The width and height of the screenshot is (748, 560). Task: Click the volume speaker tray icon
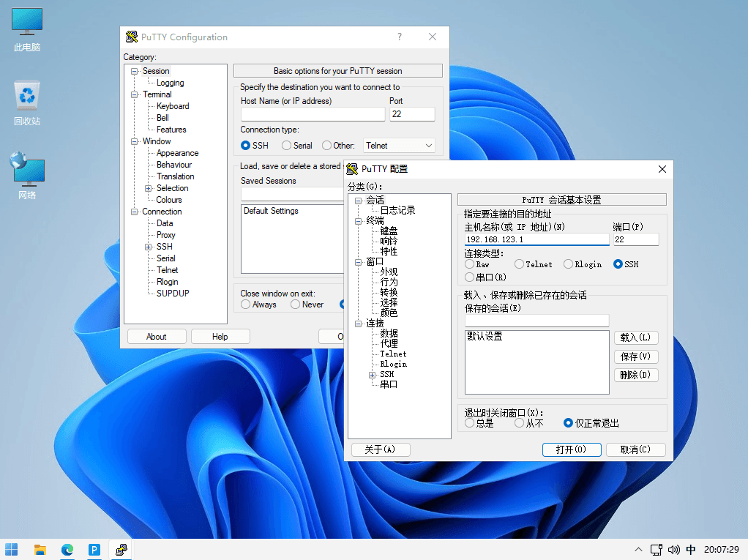pyautogui.click(x=673, y=550)
